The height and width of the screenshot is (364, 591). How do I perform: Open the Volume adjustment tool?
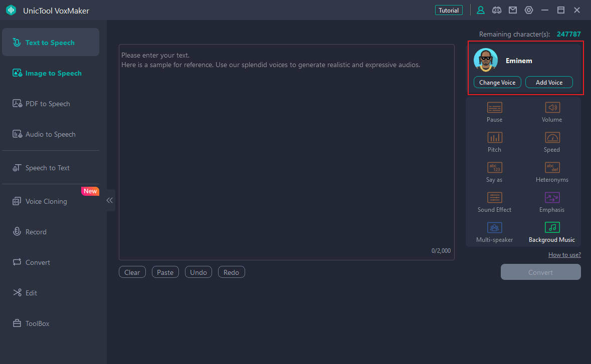(552, 108)
